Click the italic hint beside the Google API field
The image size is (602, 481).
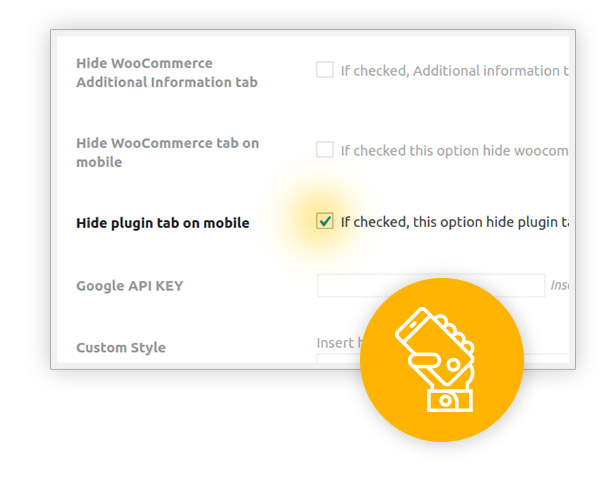coord(560,285)
